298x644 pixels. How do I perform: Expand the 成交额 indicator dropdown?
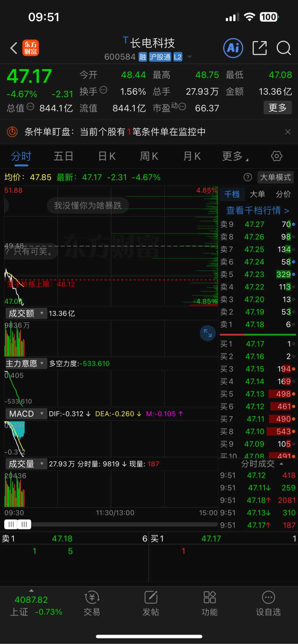point(26,313)
